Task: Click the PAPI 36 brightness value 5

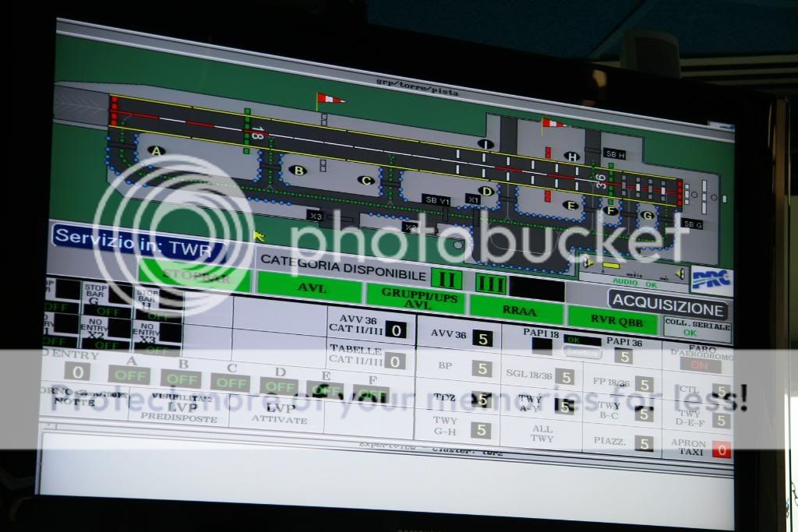Action: coord(623,356)
